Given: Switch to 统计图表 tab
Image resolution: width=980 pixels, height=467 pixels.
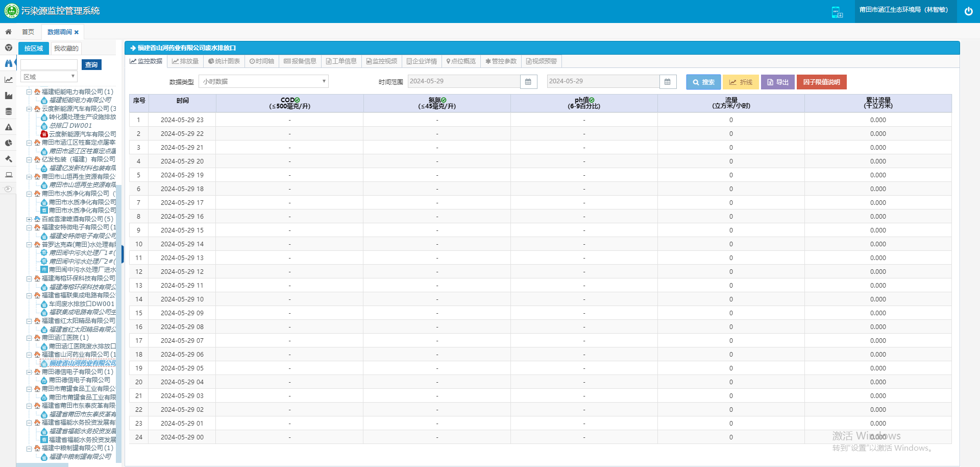Looking at the screenshot, I should 224,61.
